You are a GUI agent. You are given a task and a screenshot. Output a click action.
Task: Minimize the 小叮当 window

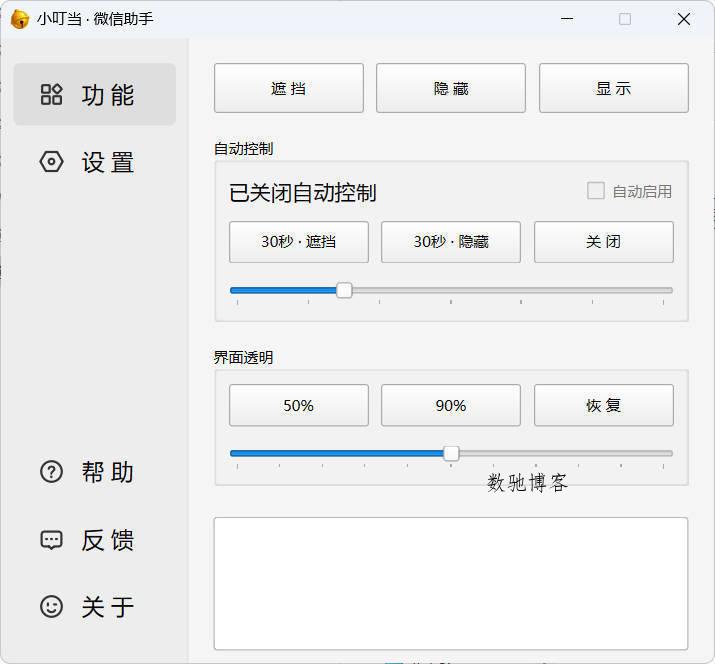coord(567,19)
